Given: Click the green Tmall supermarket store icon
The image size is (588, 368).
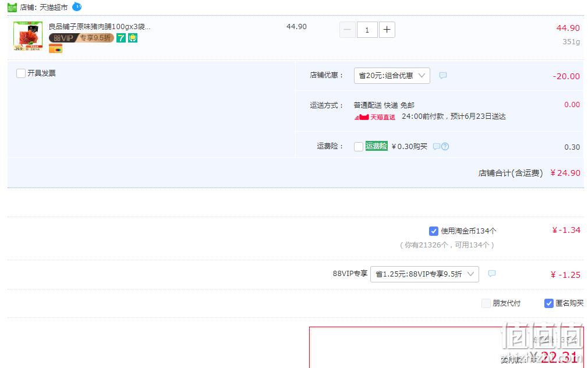Looking at the screenshot, I should [x=12, y=7].
